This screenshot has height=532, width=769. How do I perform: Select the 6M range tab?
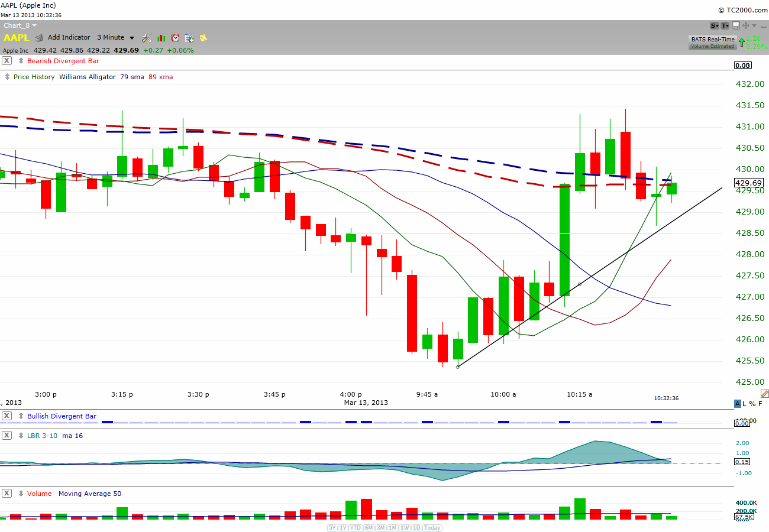coord(369,528)
